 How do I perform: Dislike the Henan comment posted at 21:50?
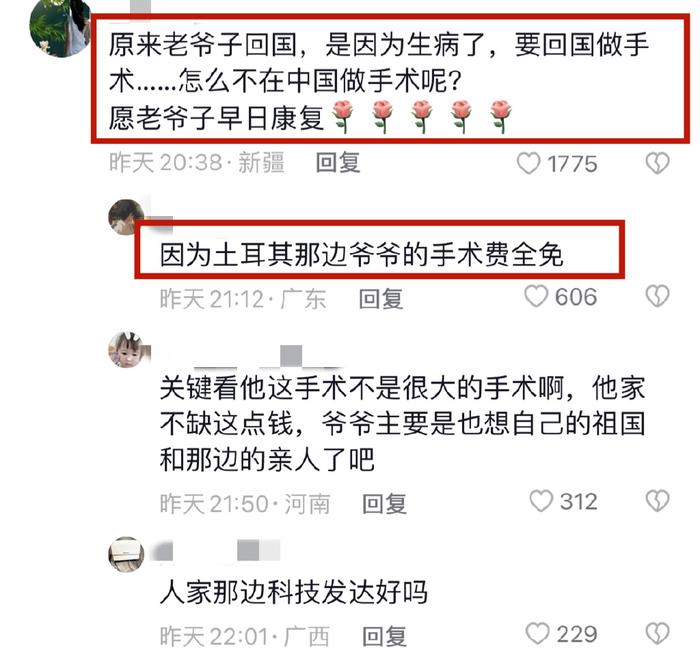[657, 500]
